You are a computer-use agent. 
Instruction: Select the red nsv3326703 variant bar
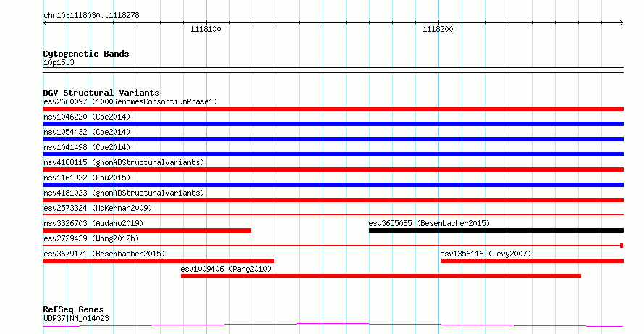(x=147, y=230)
